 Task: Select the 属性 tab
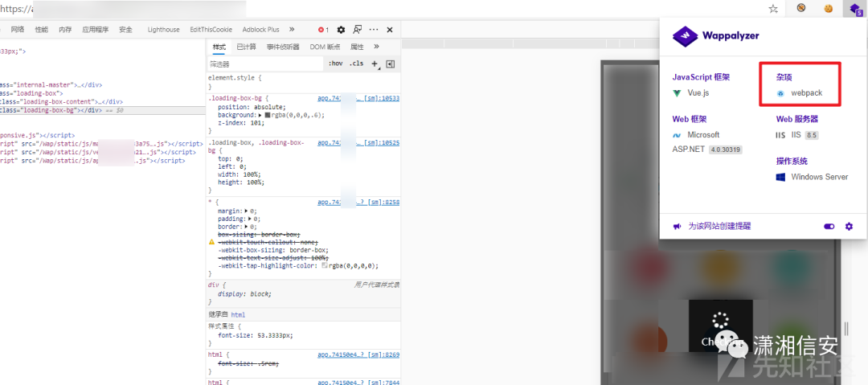[x=357, y=47]
